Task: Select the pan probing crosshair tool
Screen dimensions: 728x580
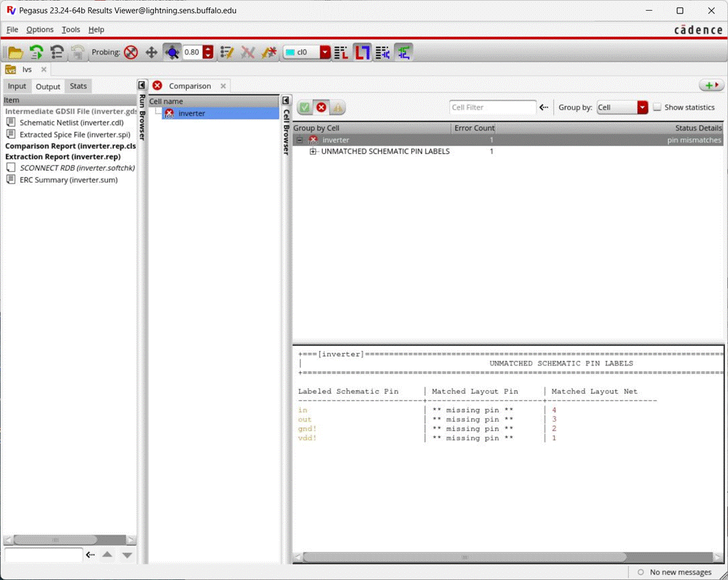Action: tap(151, 52)
